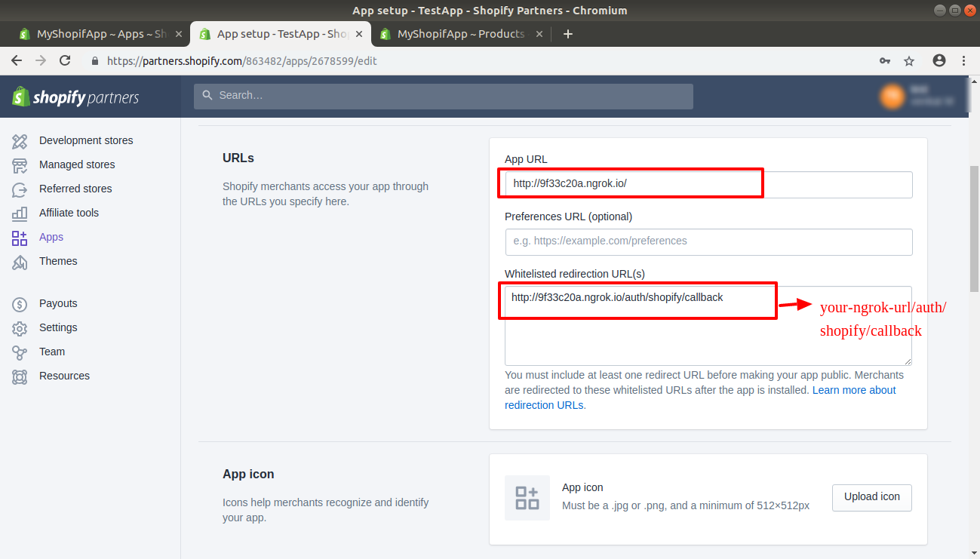This screenshot has height=559, width=980.
Task: Click the Themes sidebar icon
Action: click(x=20, y=262)
